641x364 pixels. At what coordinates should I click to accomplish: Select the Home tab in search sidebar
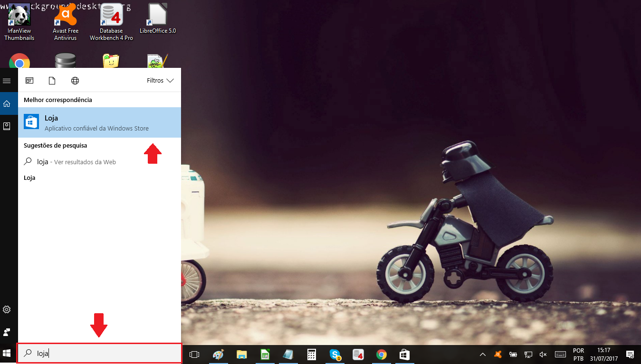pyautogui.click(x=7, y=103)
